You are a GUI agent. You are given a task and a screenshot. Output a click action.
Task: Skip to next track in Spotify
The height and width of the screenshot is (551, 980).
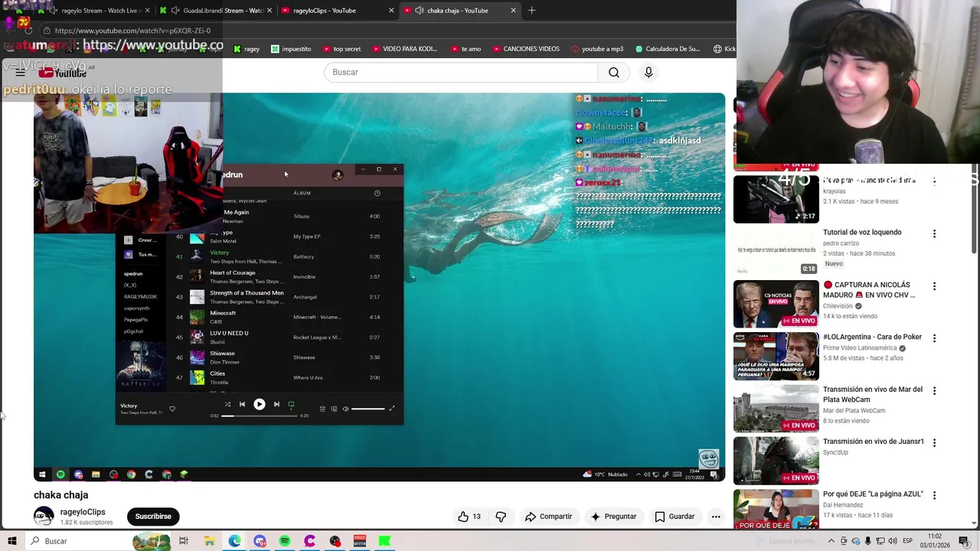(276, 404)
